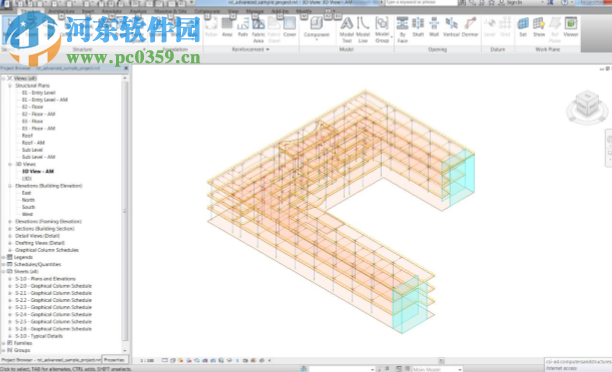This screenshot has width=612, height=372.
Task: Click the keyword search input field
Action: coord(421,3)
